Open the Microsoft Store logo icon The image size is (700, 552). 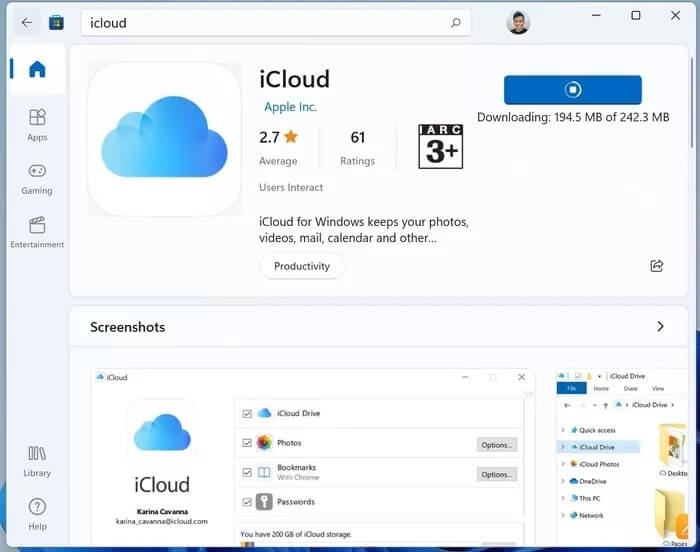tap(56, 22)
